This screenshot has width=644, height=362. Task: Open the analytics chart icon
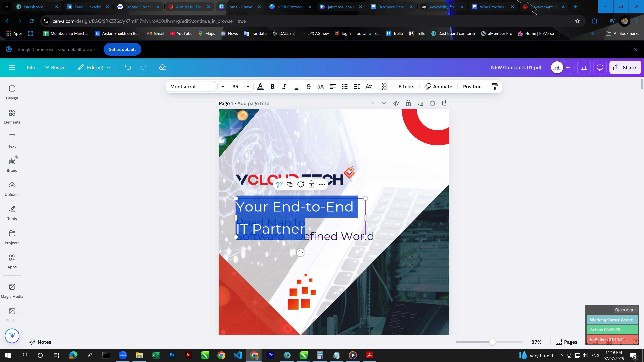click(584, 67)
